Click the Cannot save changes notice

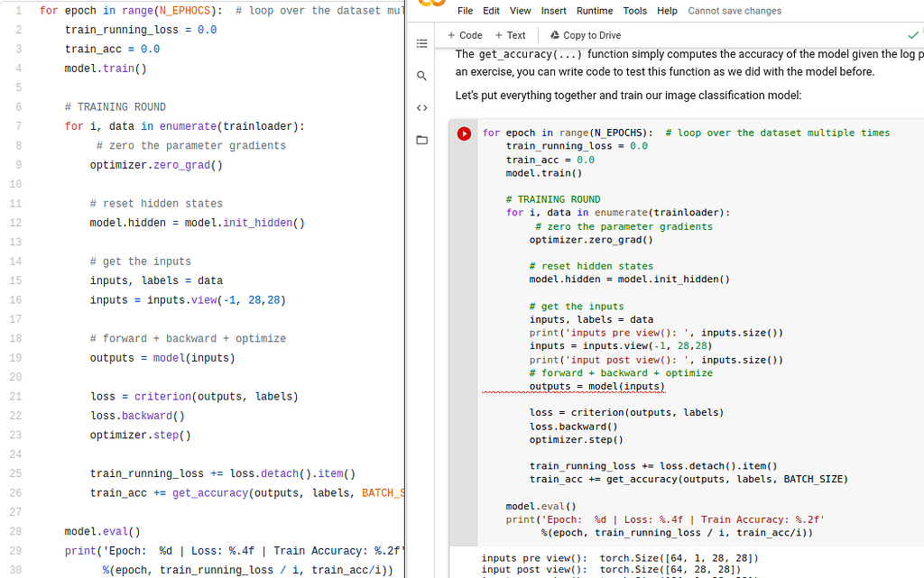[x=735, y=11]
